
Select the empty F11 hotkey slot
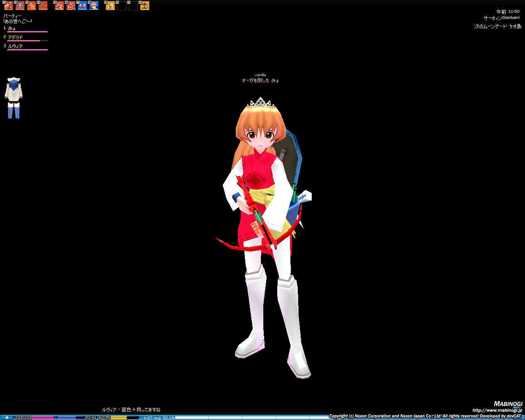coord(133,6)
